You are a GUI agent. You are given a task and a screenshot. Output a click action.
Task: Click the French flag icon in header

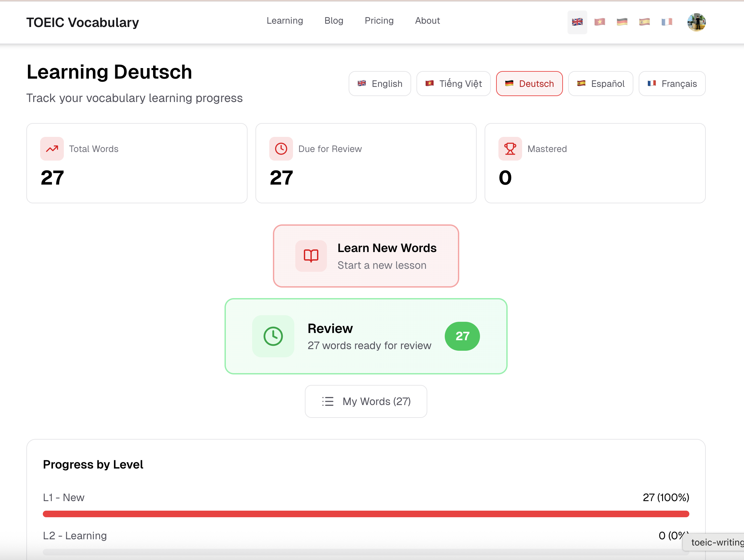click(x=667, y=22)
